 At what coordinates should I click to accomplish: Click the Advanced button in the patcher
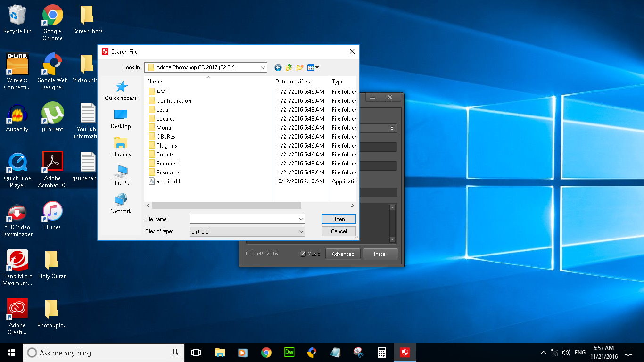343,254
